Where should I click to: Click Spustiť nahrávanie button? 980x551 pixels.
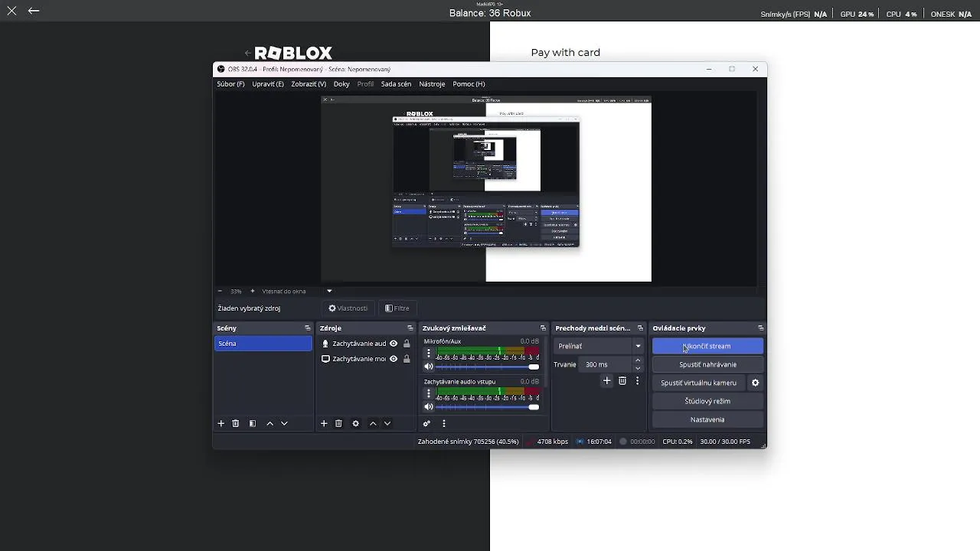707,364
